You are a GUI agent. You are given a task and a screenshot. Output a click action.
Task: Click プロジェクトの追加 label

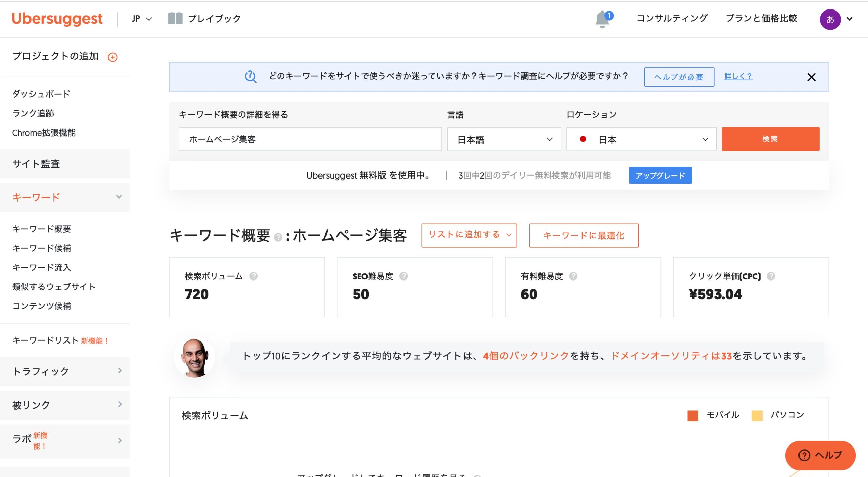click(55, 56)
